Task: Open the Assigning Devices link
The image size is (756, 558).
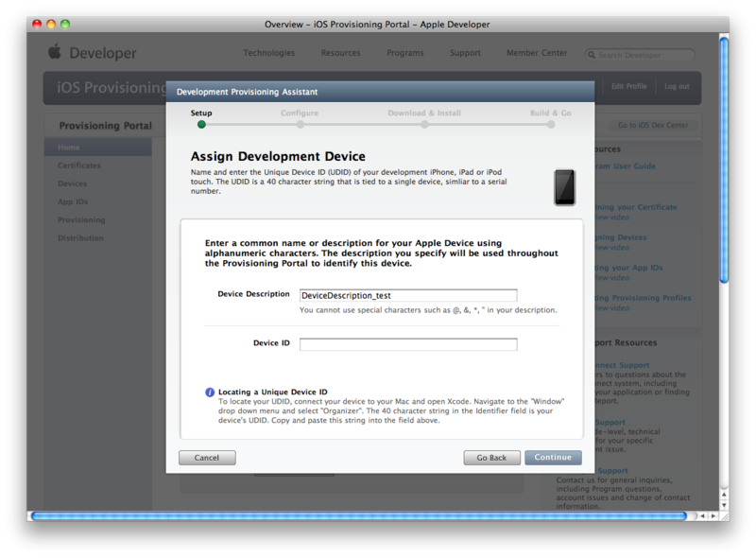Action: 621,237
